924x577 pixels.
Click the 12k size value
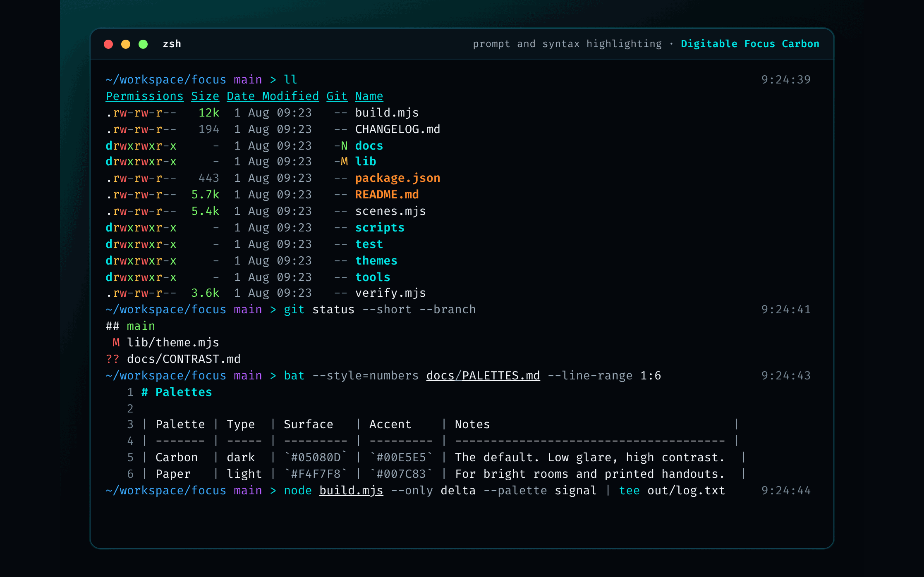pos(209,113)
